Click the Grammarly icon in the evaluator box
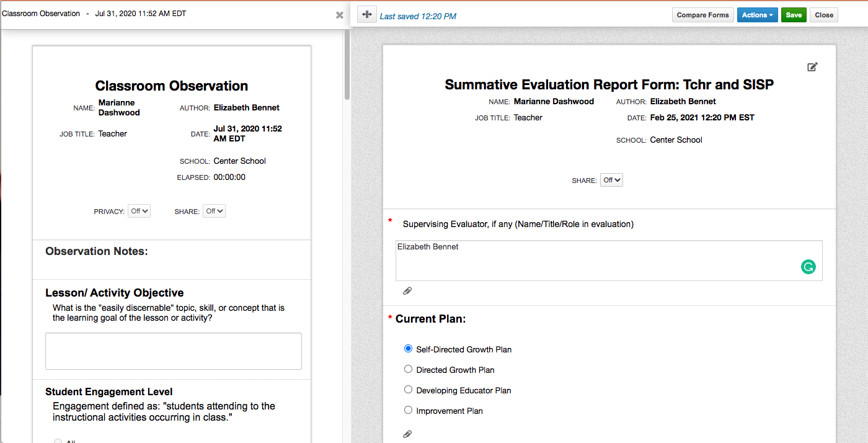This screenshot has height=443, width=868. [x=808, y=266]
